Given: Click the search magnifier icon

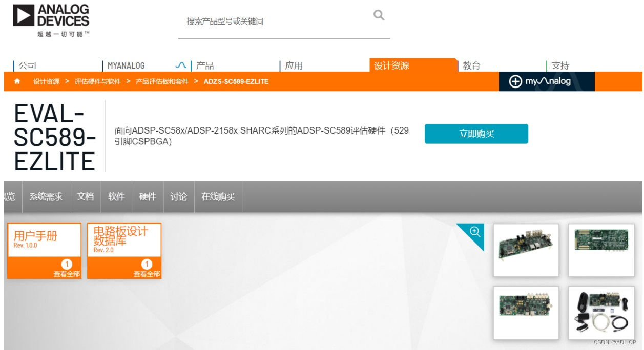Looking at the screenshot, I should coord(379,15).
